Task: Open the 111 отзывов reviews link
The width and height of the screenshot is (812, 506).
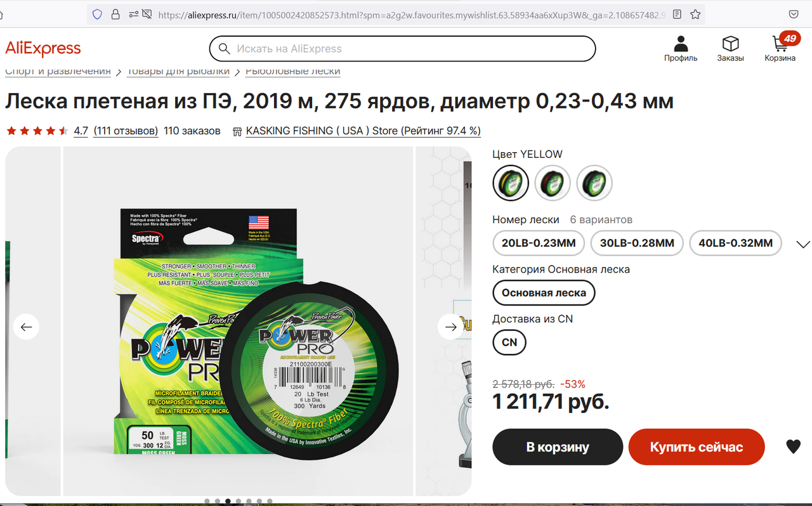Action: pos(126,131)
